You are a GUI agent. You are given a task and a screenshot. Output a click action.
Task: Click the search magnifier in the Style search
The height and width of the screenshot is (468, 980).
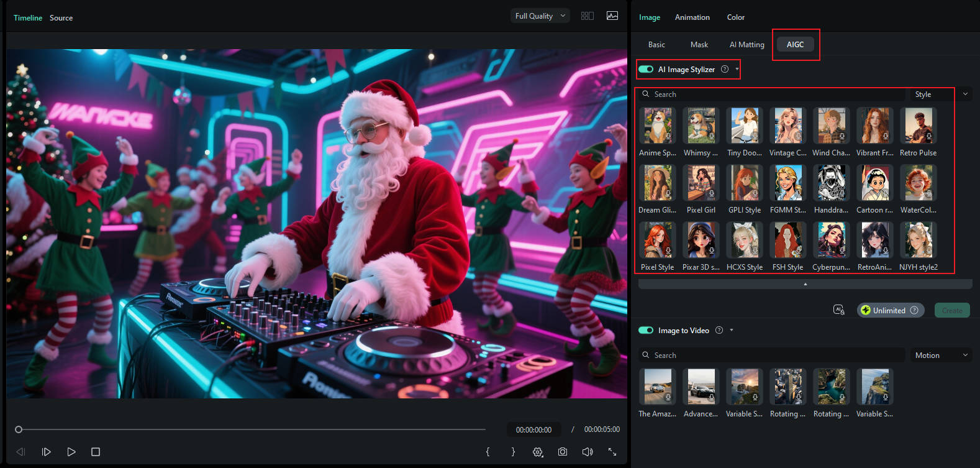click(646, 94)
